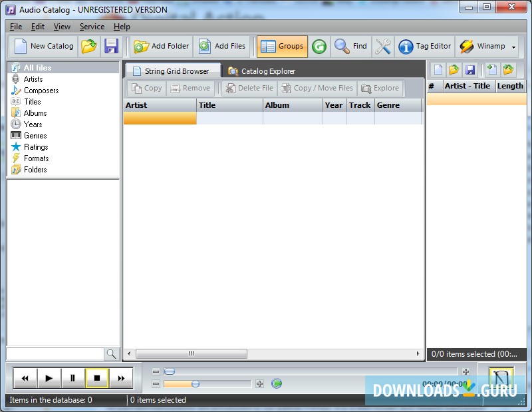
Task: Click the volume plus button
Action: tap(259, 384)
